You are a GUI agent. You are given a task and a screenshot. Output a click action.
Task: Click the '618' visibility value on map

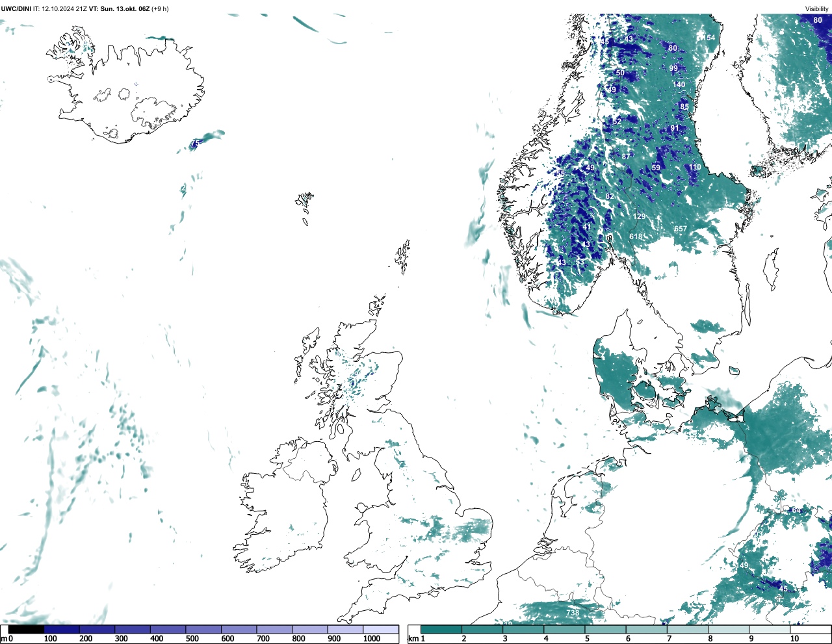[x=636, y=237]
